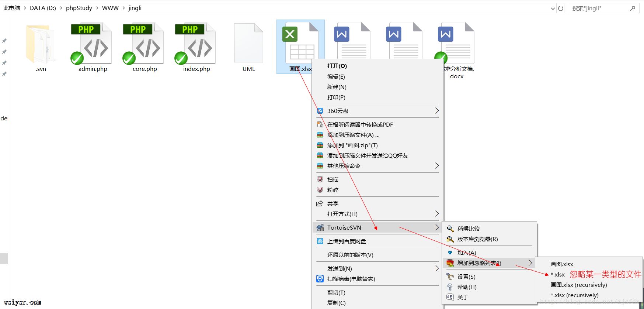Expand the 发送到(N) submenu arrow
644x309 pixels.
437,268
